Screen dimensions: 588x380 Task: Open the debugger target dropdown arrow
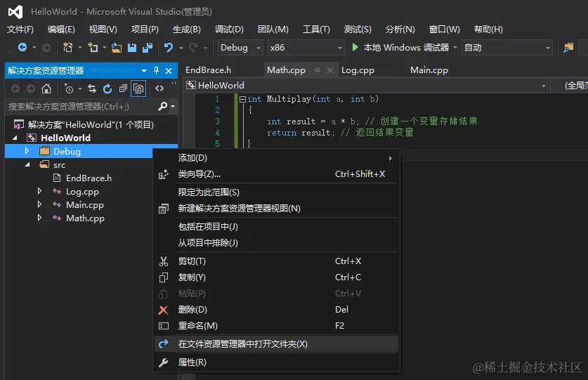click(455, 48)
